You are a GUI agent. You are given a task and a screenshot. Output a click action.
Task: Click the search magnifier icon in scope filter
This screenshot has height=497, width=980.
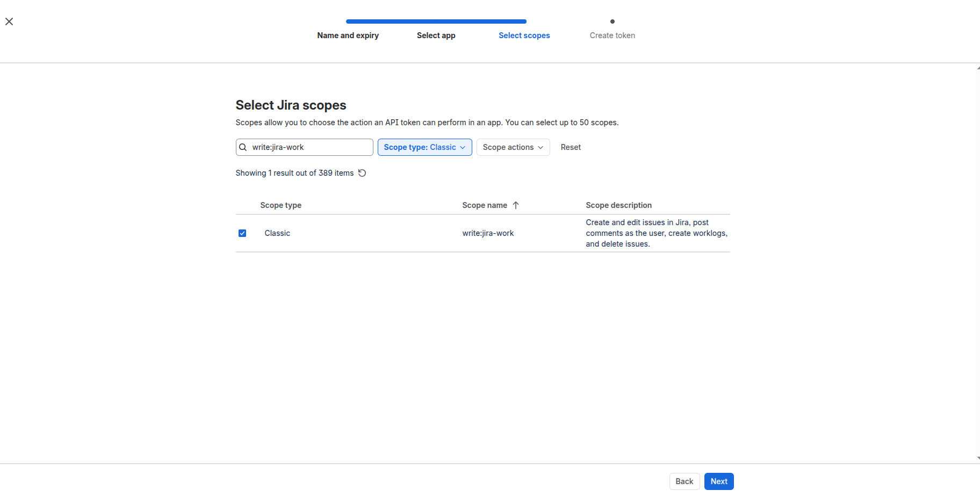(243, 147)
